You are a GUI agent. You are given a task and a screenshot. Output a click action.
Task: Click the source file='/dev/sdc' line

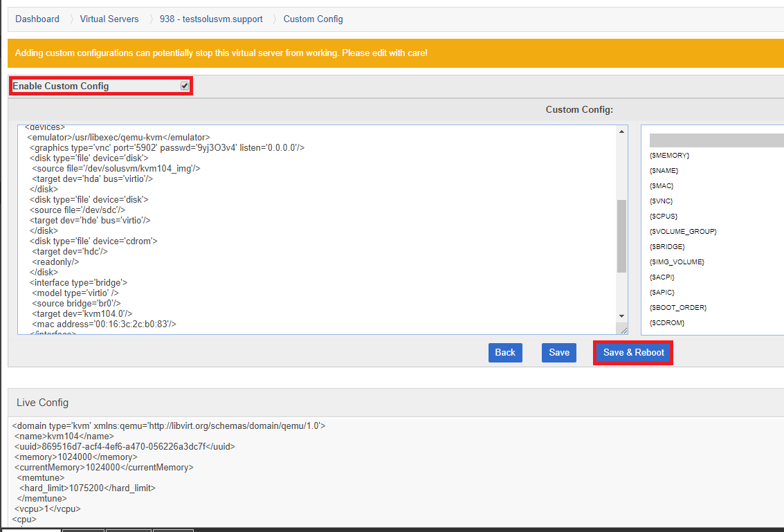(x=78, y=210)
